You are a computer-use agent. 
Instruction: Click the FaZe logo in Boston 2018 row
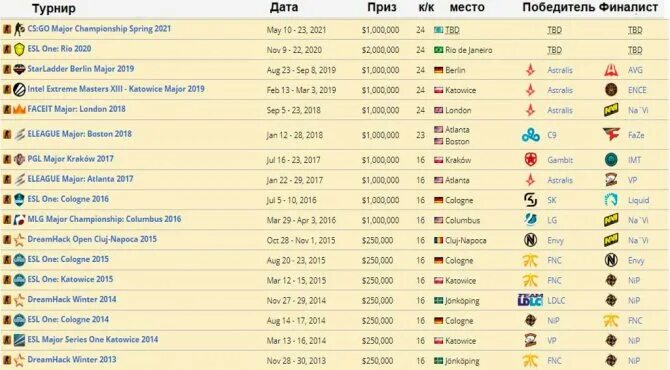(611, 135)
